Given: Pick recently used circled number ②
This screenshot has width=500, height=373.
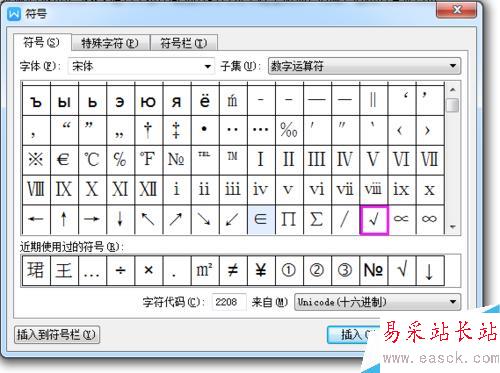Looking at the screenshot, I should (317, 271).
